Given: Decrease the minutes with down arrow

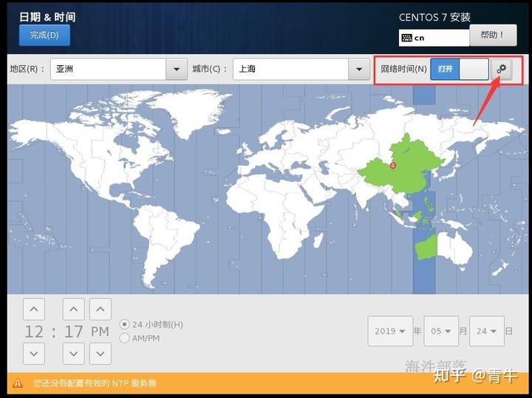Looking at the screenshot, I should 74,354.
